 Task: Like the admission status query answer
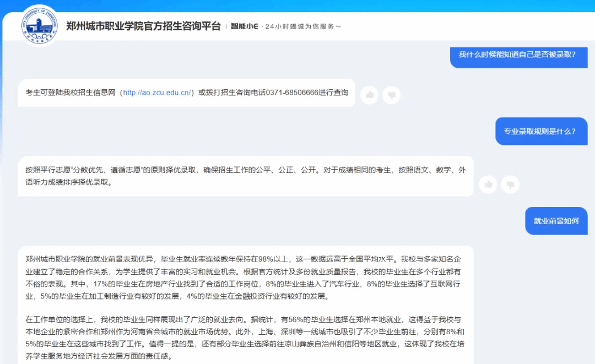370,95
